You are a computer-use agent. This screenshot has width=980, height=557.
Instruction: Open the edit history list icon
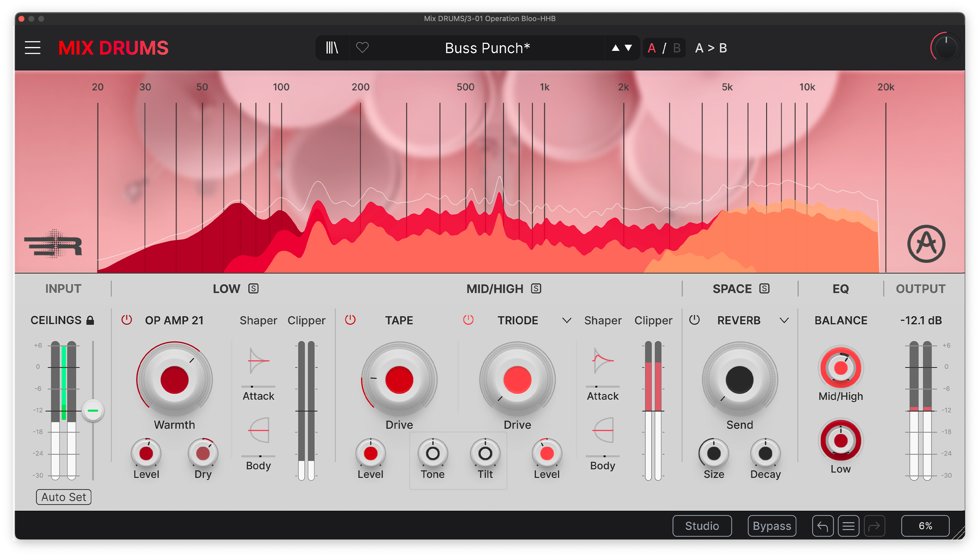pyautogui.click(x=849, y=526)
